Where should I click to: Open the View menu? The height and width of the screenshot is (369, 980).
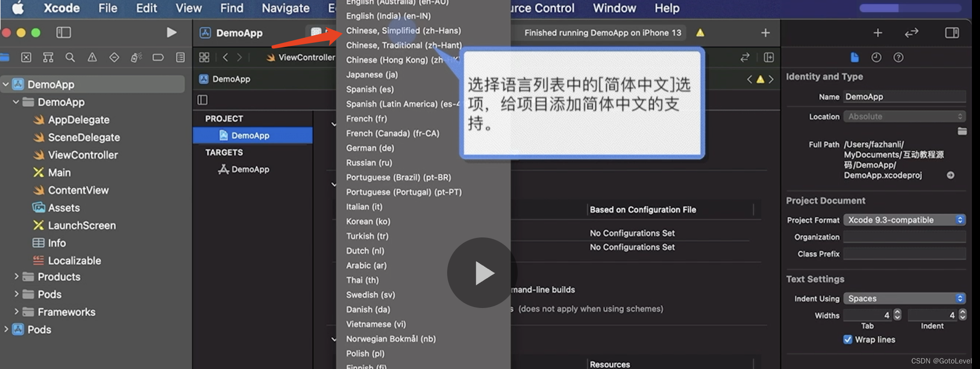(189, 8)
